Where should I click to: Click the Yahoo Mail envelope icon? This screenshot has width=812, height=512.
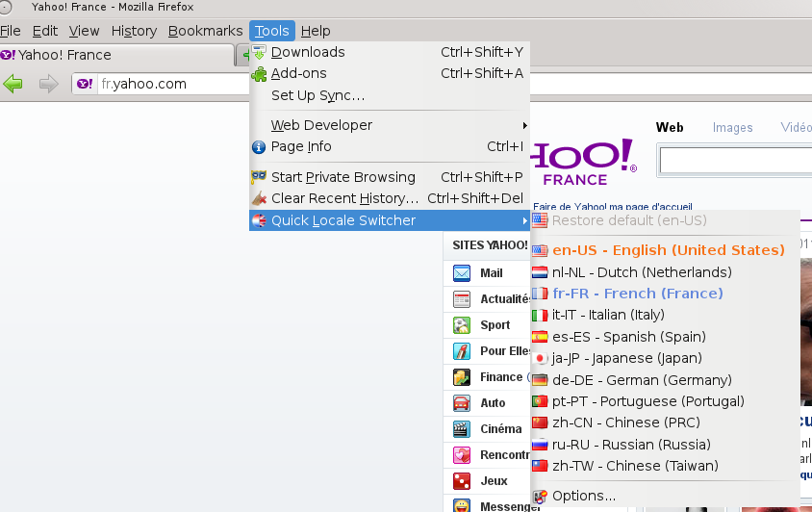[462, 273]
